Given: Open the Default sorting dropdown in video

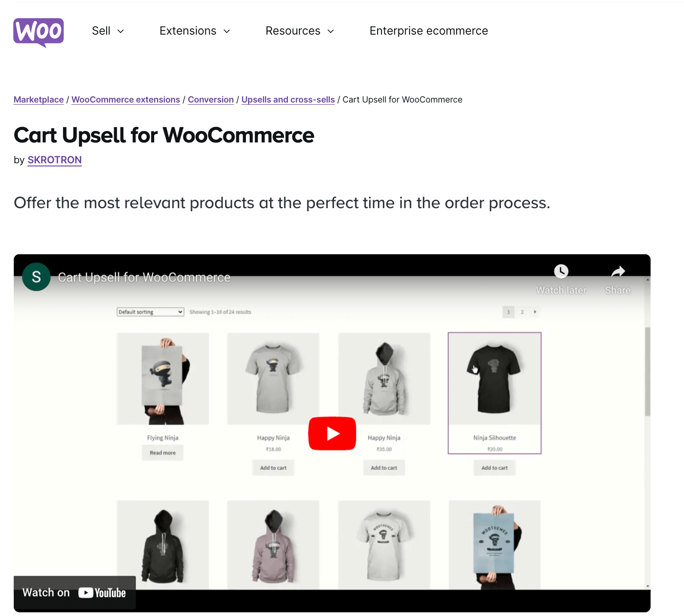Looking at the screenshot, I should 151,312.
